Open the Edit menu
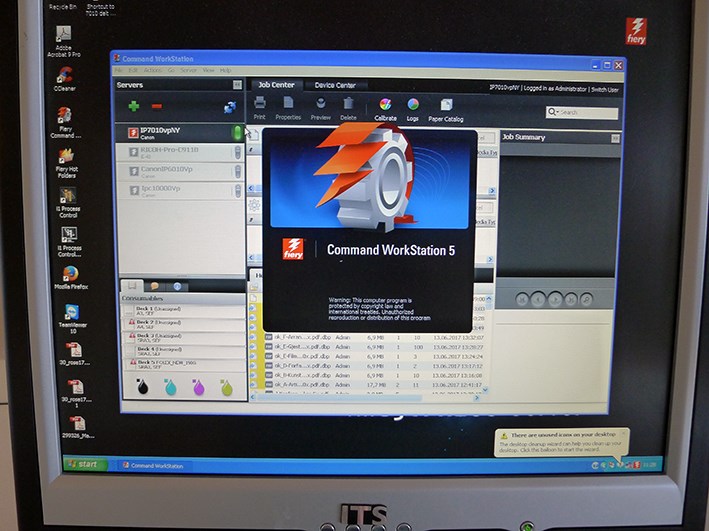 pos(133,71)
